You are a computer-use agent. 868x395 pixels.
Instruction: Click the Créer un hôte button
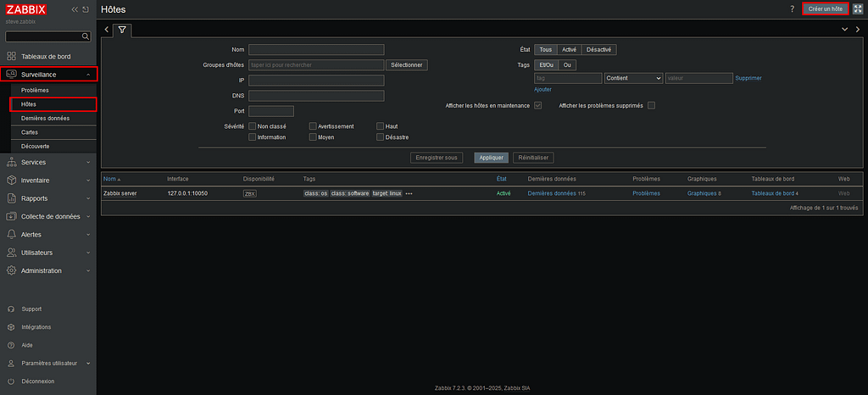pos(825,8)
